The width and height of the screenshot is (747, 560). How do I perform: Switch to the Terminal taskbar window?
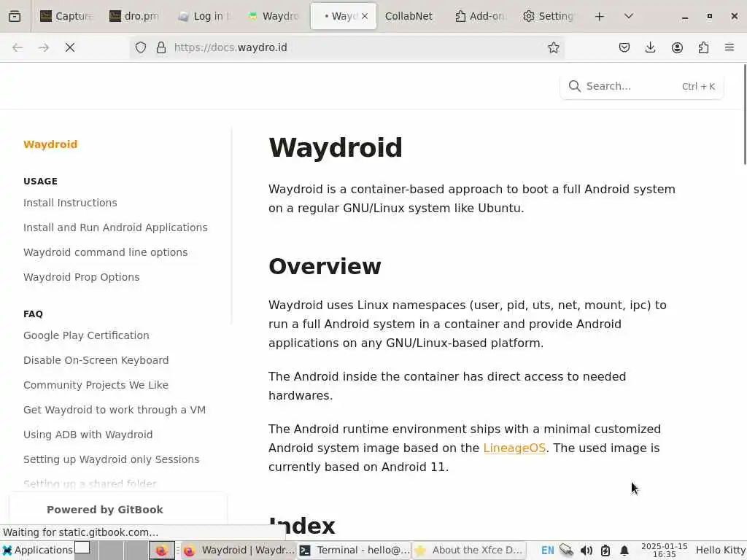(x=355, y=551)
